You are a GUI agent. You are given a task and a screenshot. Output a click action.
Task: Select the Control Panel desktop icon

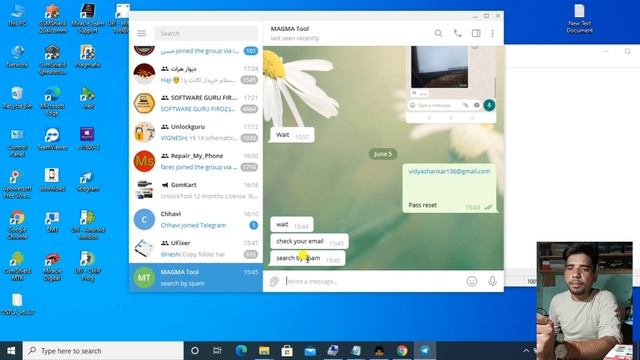17,142
